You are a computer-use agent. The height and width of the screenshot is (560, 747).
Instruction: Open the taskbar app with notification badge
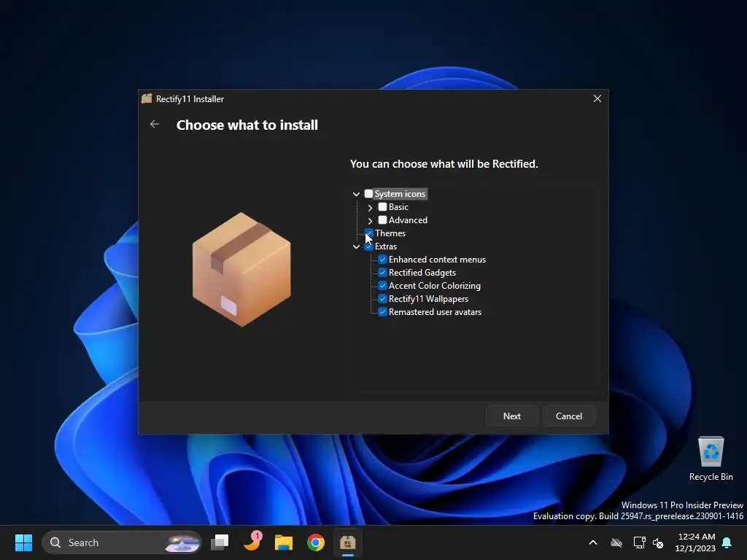(x=252, y=542)
